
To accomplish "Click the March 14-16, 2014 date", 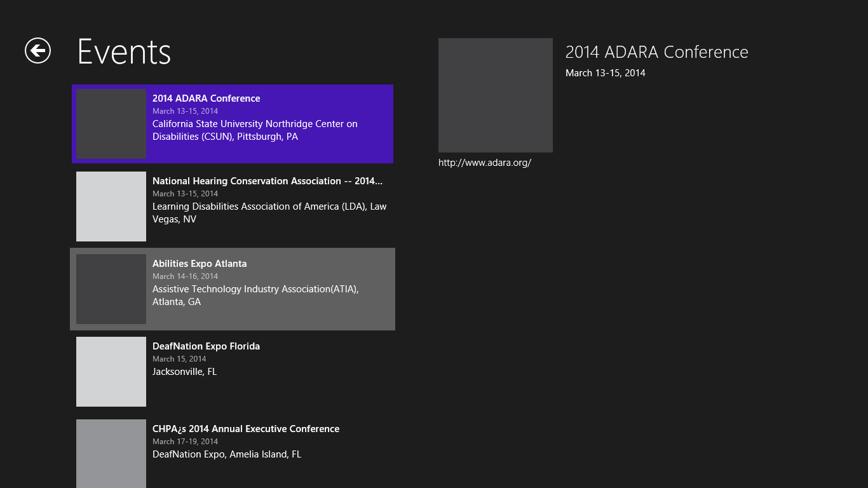I will click(x=185, y=276).
